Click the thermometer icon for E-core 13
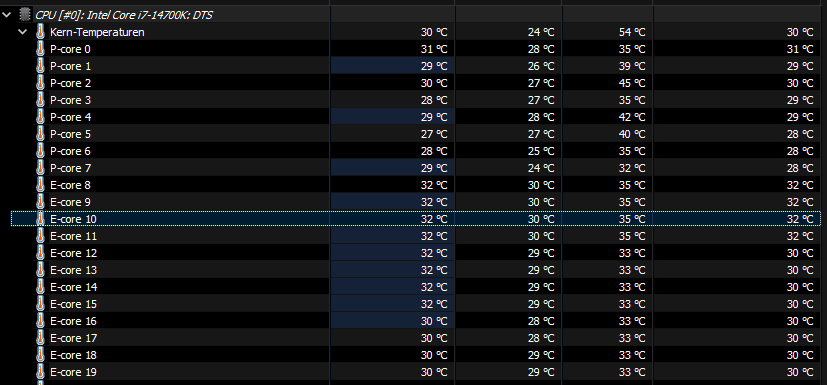Image resolution: width=827 pixels, height=385 pixels. coord(41,270)
